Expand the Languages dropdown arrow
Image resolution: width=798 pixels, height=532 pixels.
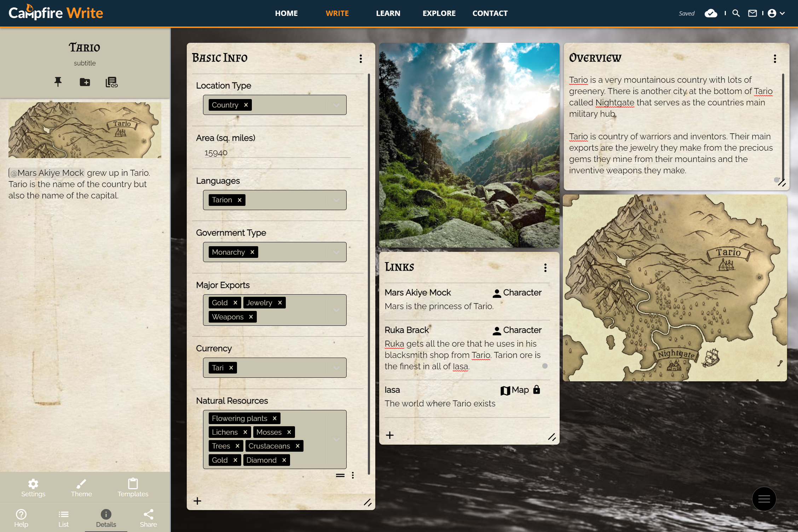(336, 200)
